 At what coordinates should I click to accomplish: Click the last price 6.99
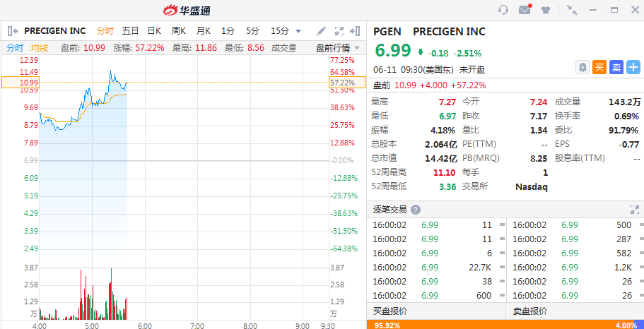point(392,50)
